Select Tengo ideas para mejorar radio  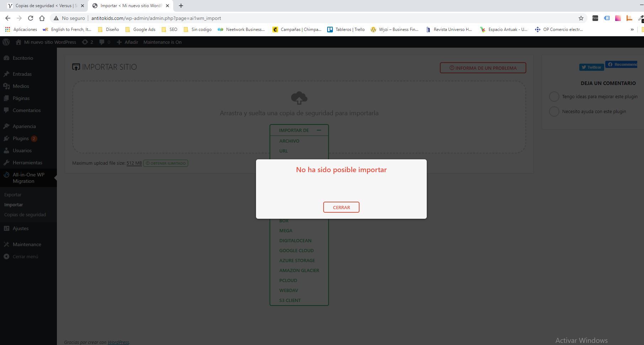(554, 96)
